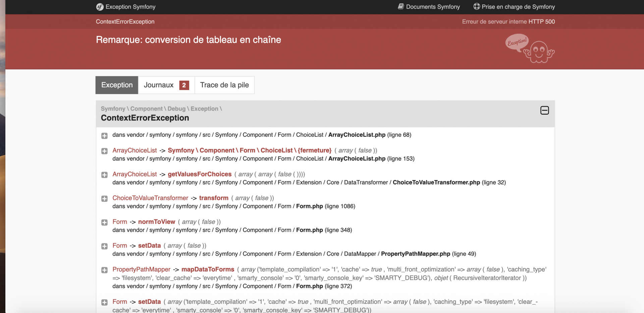Click PropertyPathMapper class name
The image size is (644, 313).
click(141, 269)
